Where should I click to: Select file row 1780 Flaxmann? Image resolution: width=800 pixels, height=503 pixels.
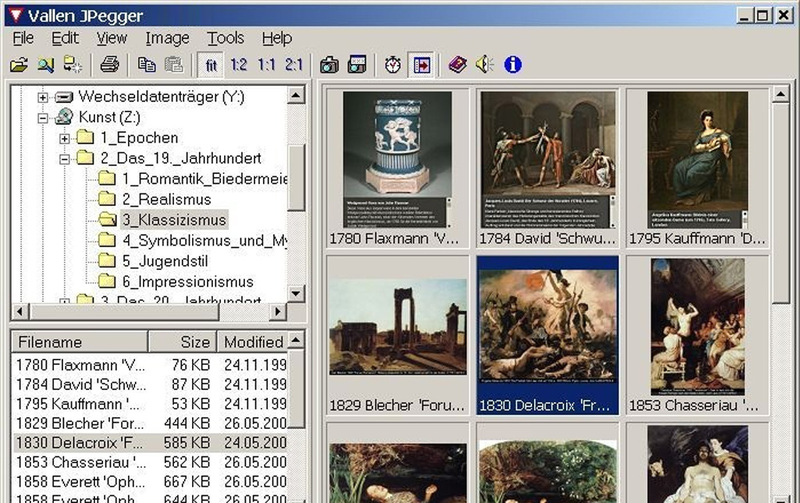pyautogui.click(x=150, y=365)
